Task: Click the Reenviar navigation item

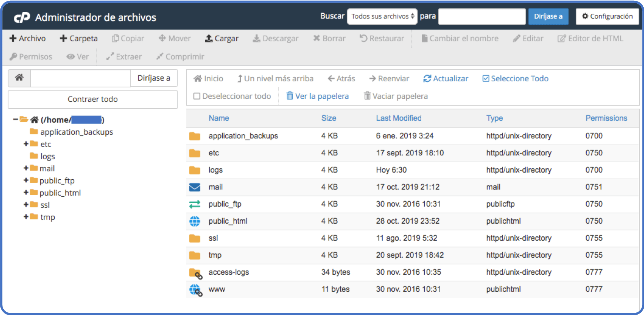Action: coord(389,78)
